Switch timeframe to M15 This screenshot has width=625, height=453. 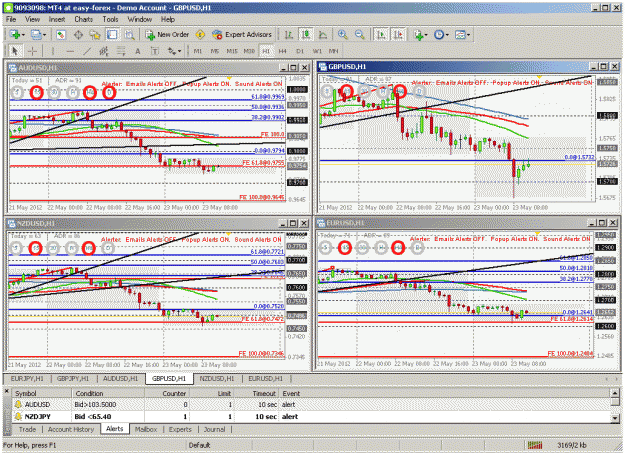point(232,51)
